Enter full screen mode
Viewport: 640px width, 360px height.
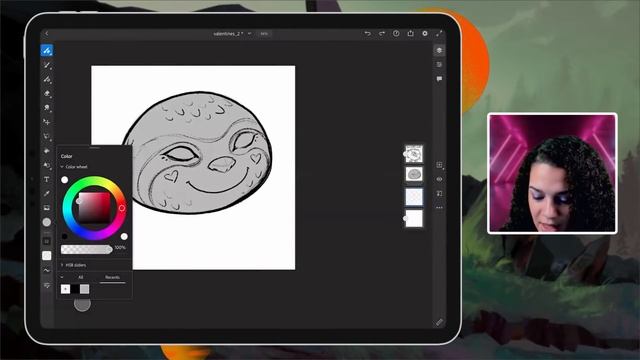439,33
